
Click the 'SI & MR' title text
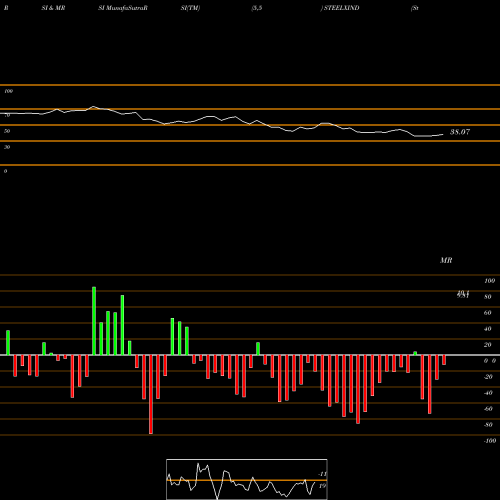click(53, 8)
